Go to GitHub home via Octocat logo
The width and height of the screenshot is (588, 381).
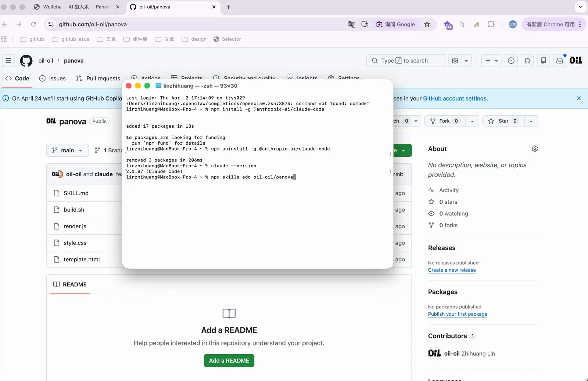[26, 61]
